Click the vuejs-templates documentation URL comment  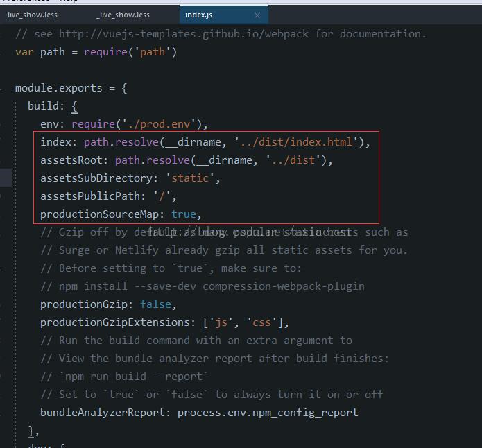[x=221, y=34]
